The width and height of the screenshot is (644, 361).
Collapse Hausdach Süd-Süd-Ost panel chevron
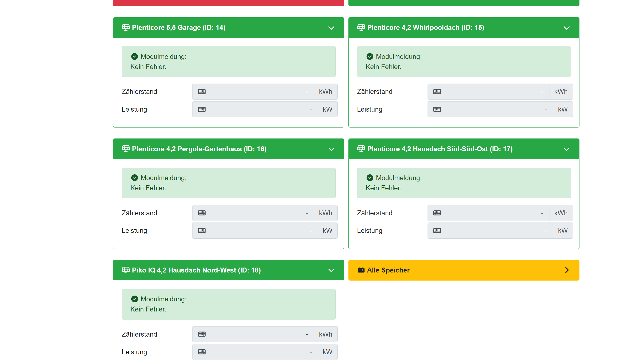pyautogui.click(x=566, y=149)
